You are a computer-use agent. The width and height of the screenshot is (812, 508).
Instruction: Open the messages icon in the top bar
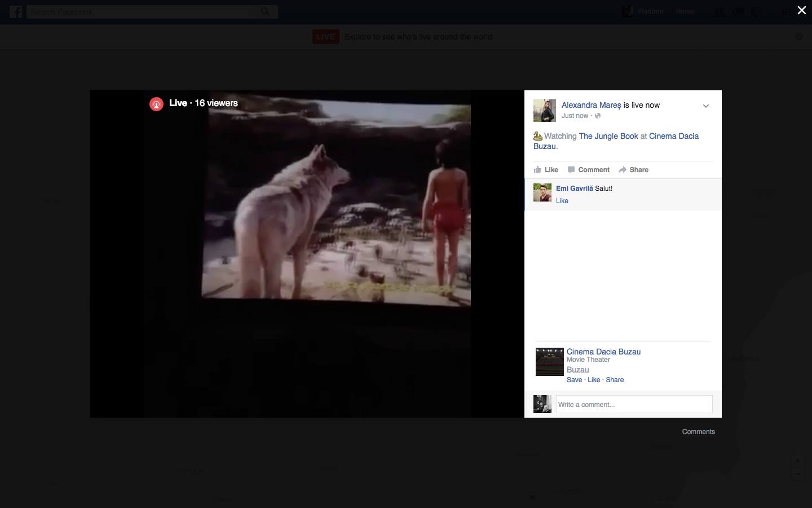coord(738,11)
